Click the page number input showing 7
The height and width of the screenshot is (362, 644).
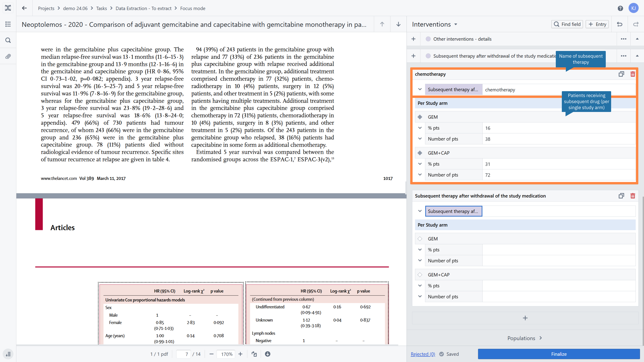(x=184, y=354)
